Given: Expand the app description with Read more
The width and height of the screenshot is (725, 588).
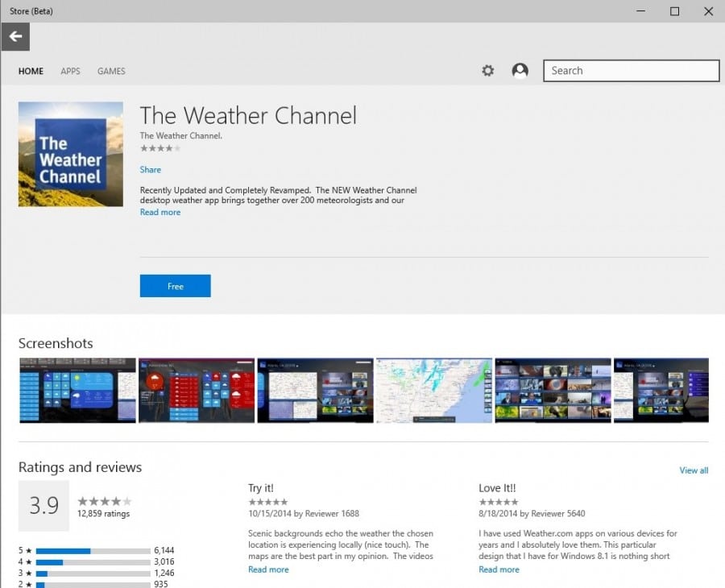Looking at the screenshot, I should click(159, 212).
